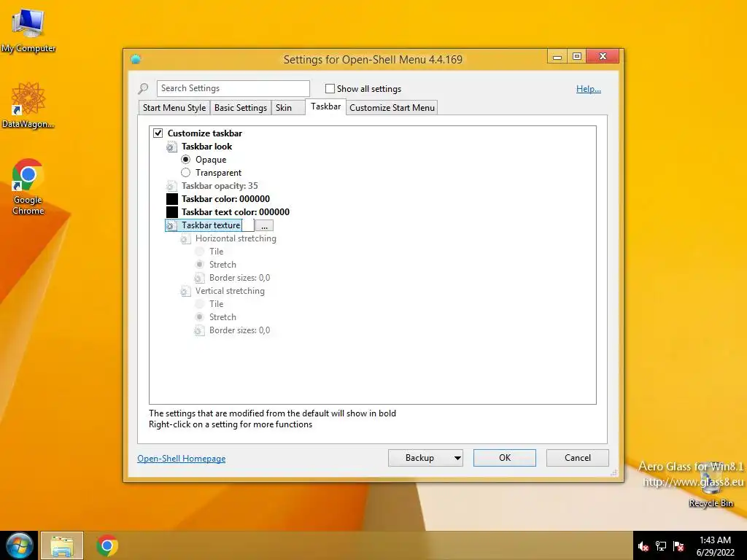
Task: Switch to the Start Menu Style tab
Action: click(174, 108)
